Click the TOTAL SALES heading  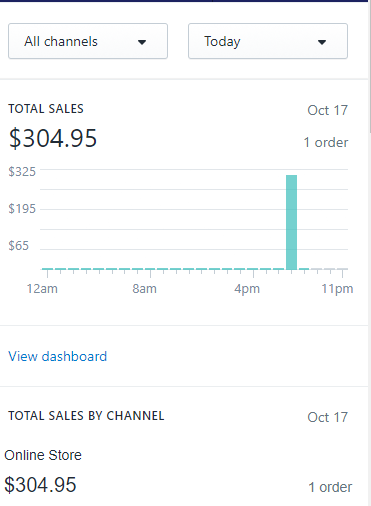(46, 109)
